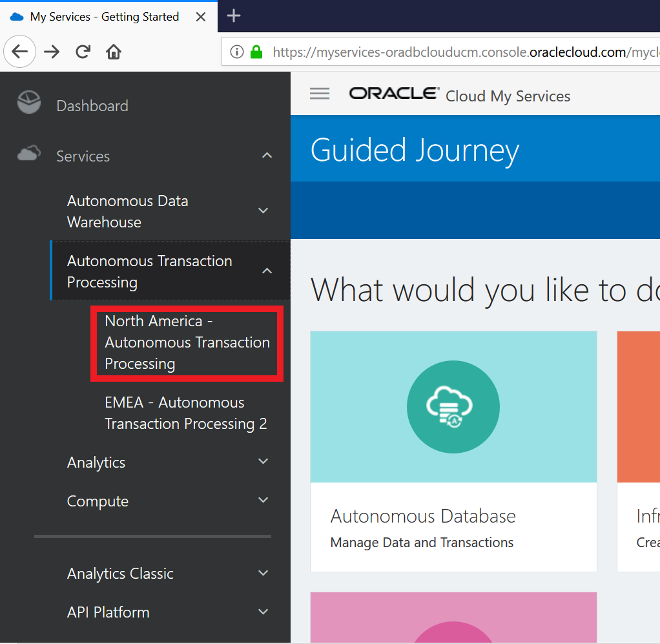Click the Autonomous Database cloud circle icon
660x644 pixels.
453,406
